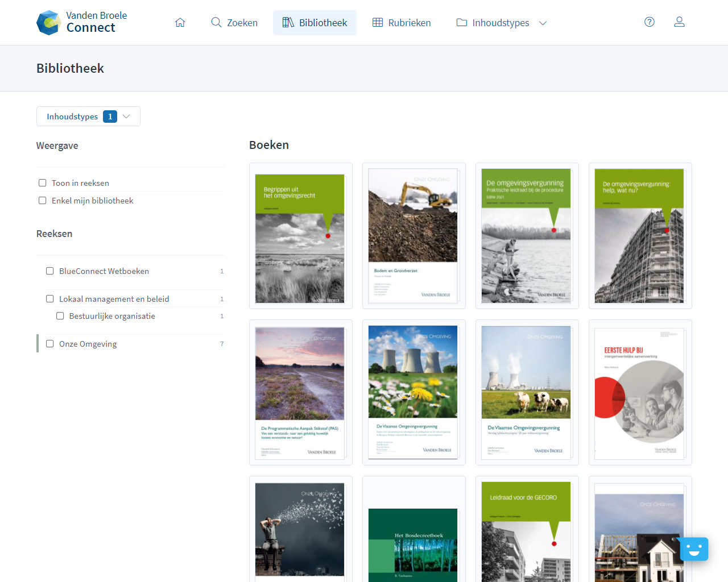
Task: Check the Bestuurlijke organisatie sub-filter
Action: (60, 316)
